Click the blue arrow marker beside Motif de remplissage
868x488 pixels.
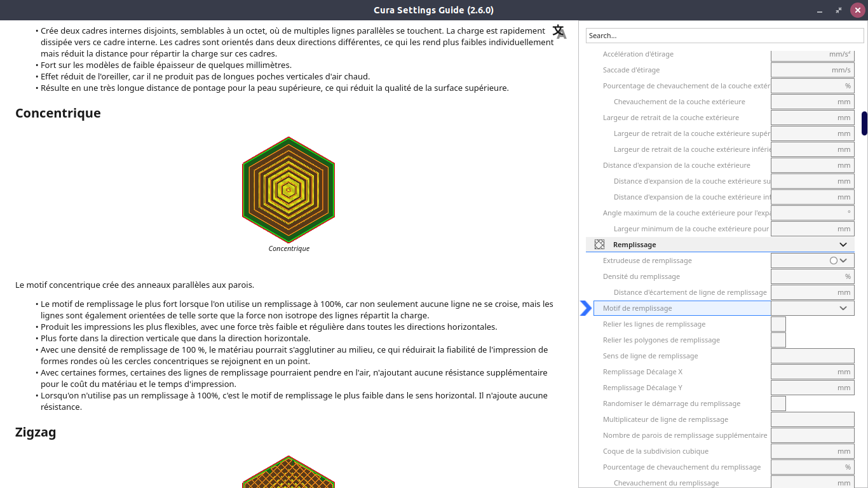[x=586, y=308]
